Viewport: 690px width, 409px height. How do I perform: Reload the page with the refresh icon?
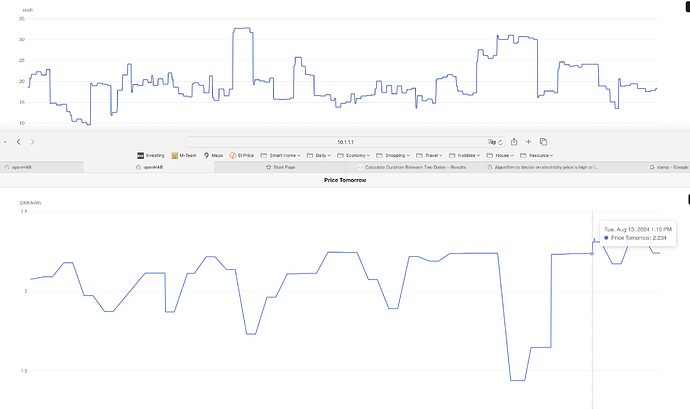pyautogui.click(x=500, y=142)
